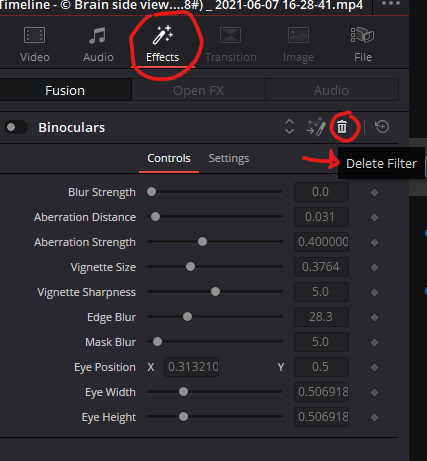Collapse the Binoculars effect header

(72, 127)
